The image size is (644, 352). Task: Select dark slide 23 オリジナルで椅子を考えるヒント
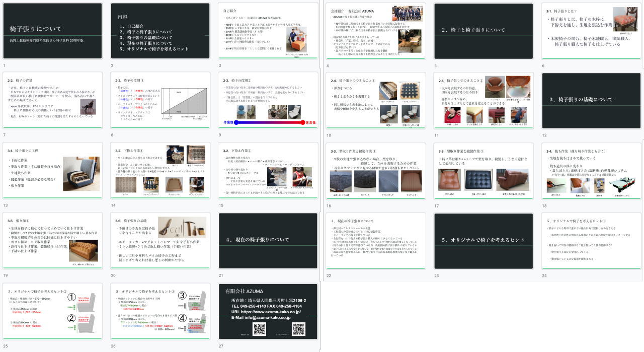pyautogui.click(x=484, y=241)
